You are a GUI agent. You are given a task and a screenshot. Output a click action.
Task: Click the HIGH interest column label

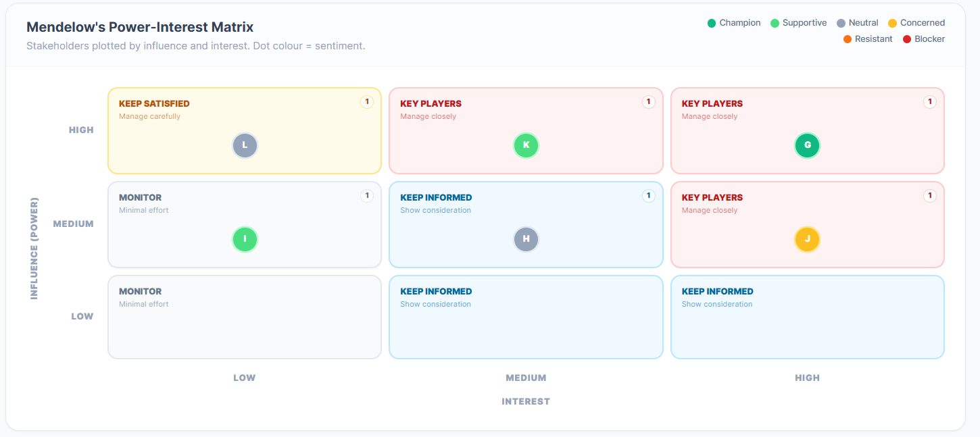coord(808,378)
